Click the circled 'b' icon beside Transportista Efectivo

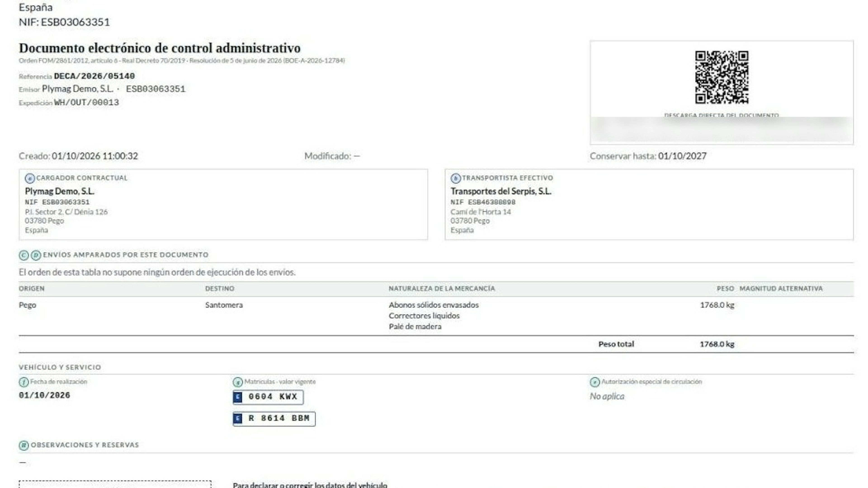tap(455, 178)
